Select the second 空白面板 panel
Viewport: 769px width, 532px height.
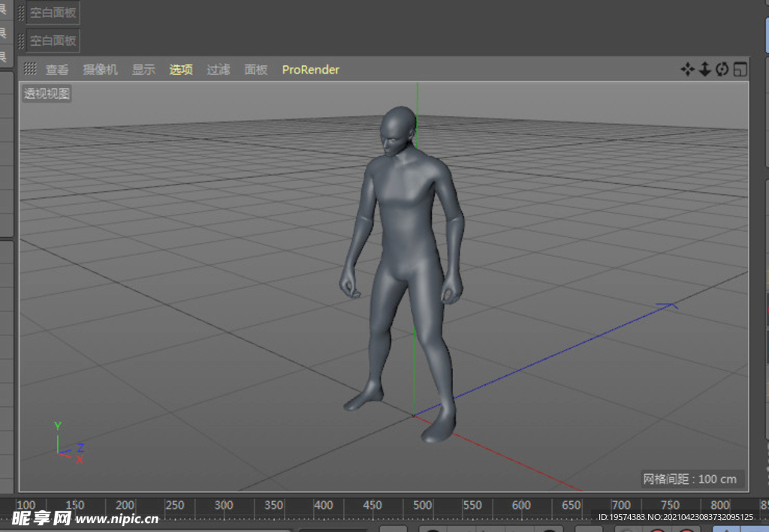click(53, 41)
